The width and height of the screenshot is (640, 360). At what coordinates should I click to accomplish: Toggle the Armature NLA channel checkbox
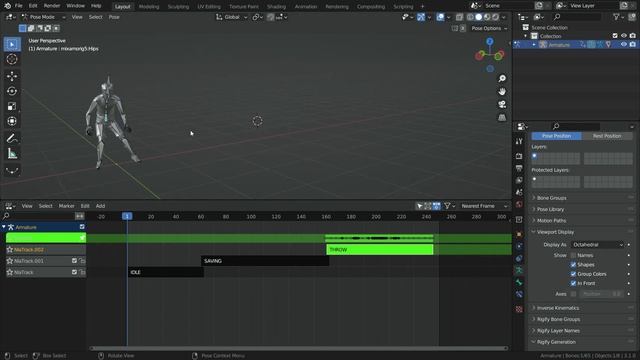tap(82, 227)
